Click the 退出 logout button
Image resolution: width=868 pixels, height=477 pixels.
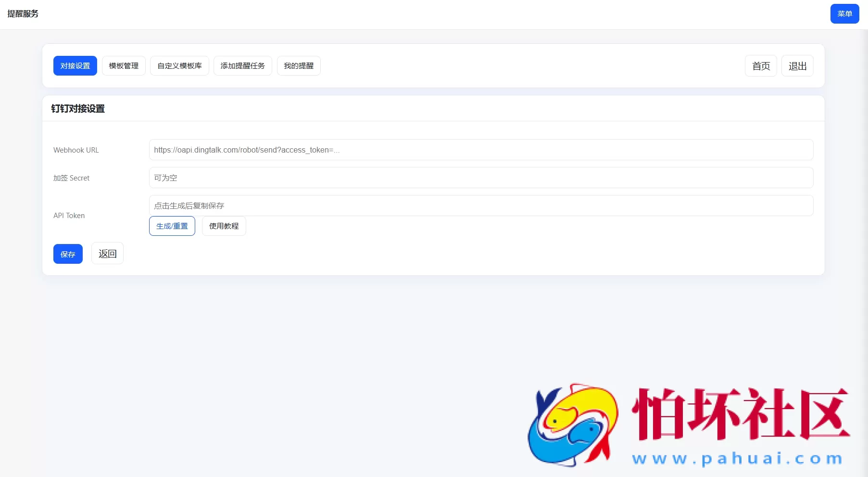(x=797, y=66)
